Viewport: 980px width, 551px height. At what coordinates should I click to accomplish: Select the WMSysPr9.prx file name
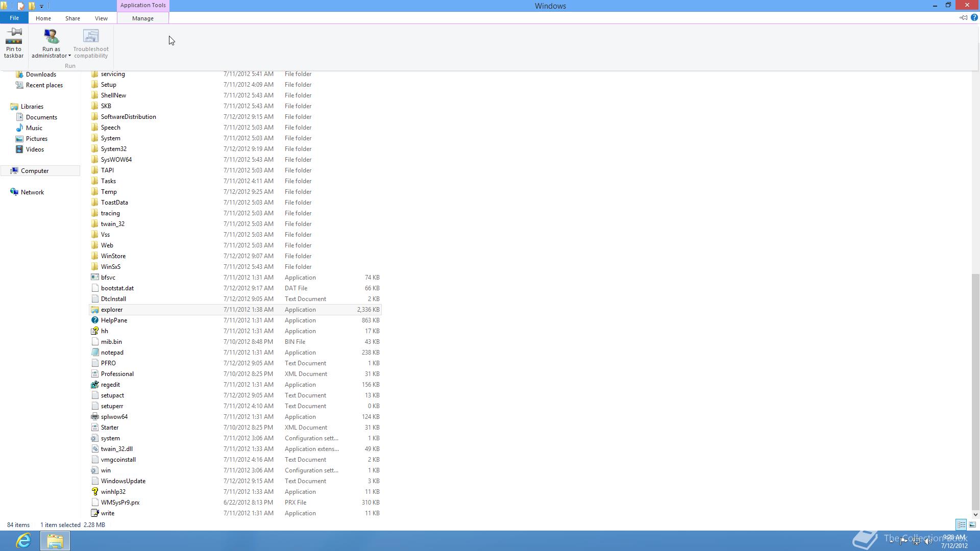click(120, 503)
